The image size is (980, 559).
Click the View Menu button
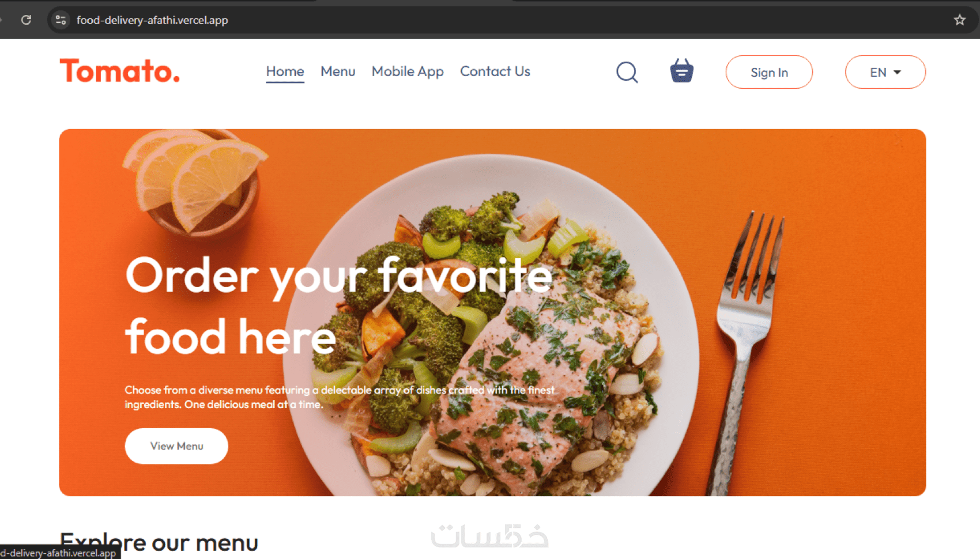pyautogui.click(x=176, y=446)
